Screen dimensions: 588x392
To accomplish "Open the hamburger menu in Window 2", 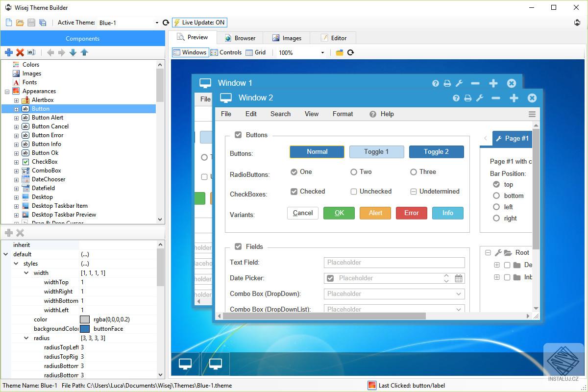I will coord(532,114).
